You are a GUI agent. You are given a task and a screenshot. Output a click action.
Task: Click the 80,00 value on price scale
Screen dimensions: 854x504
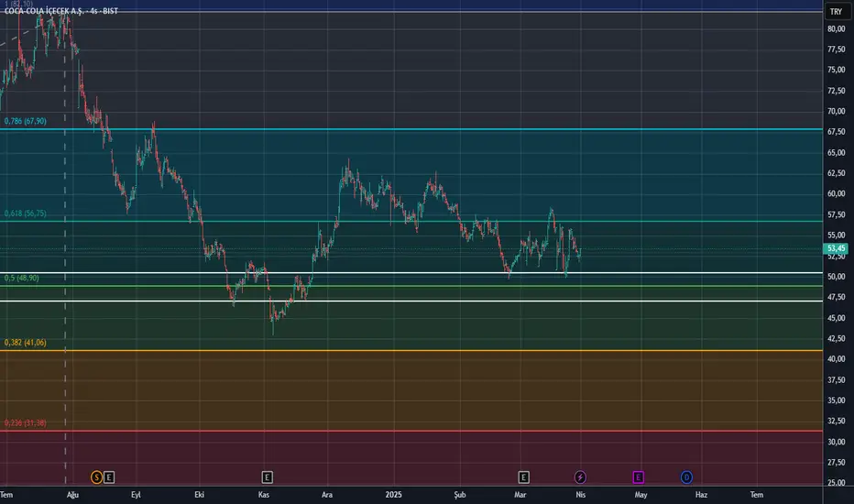coord(835,28)
